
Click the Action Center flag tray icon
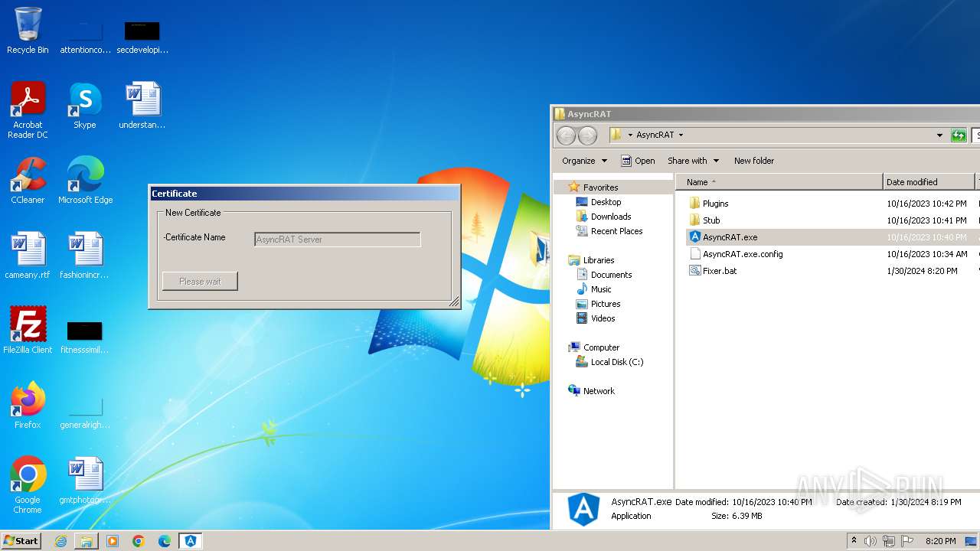(x=907, y=541)
